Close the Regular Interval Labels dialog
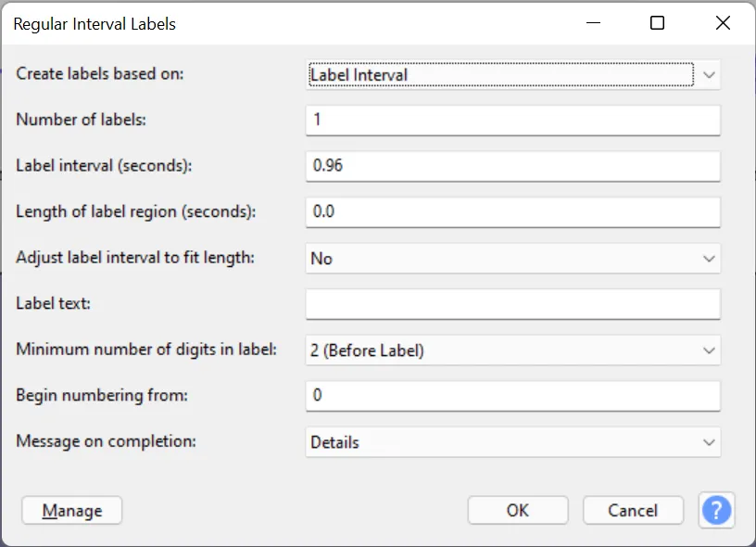 click(723, 23)
